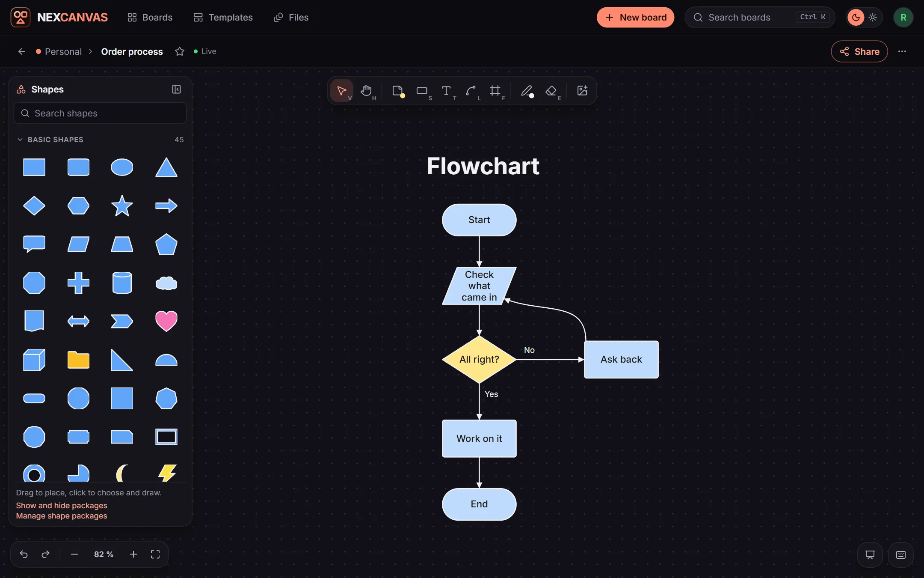Select the eraser tool
924x578 pixels.
pos(551,91)
